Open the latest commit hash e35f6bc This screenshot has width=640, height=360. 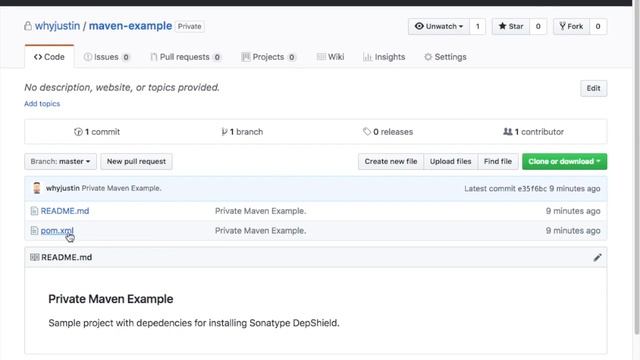click(x=532, y=189)
